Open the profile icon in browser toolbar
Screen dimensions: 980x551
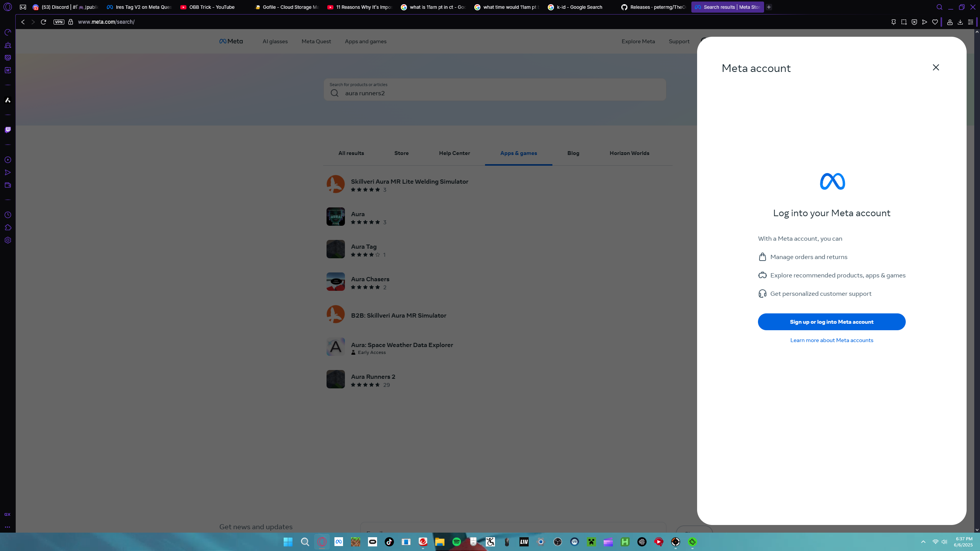click(950, 22)
